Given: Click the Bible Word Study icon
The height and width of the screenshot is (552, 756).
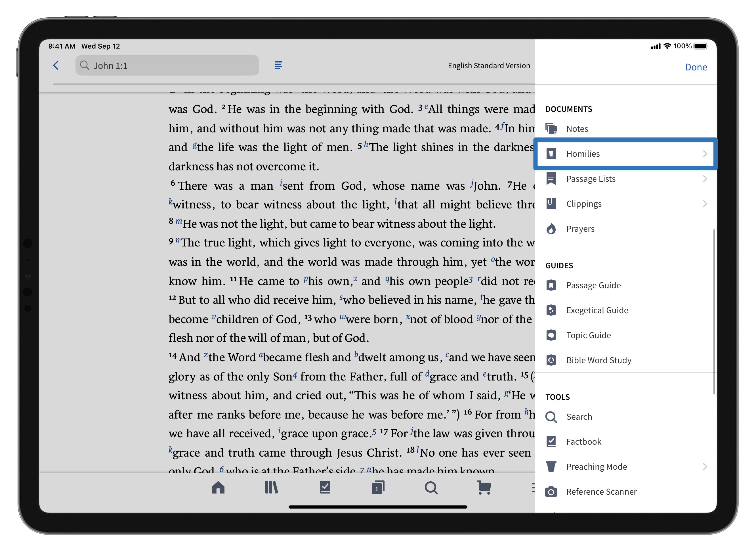Looking at the screenshot, I should pyautogui.click(x=551, y=360).
